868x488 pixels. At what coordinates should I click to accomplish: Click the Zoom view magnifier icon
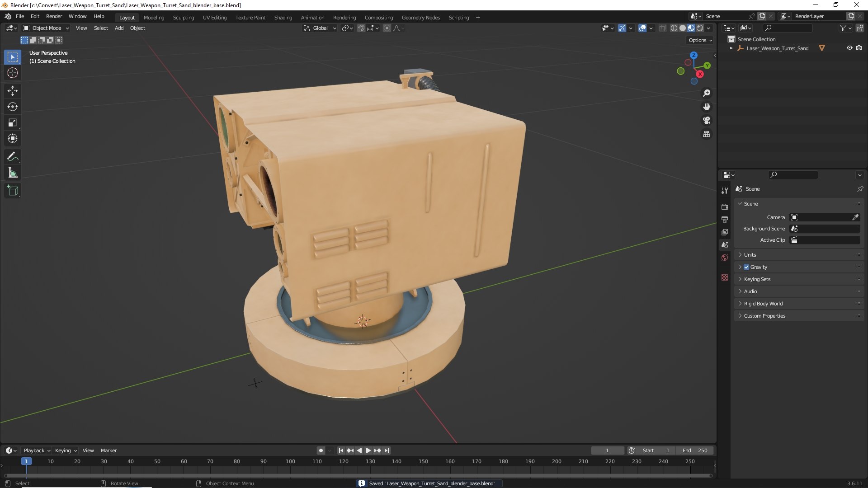click(707, 93)
